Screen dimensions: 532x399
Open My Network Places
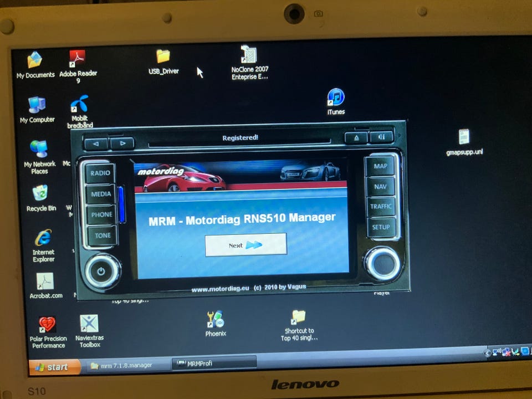pyautogui.click(x=39, y=157)
